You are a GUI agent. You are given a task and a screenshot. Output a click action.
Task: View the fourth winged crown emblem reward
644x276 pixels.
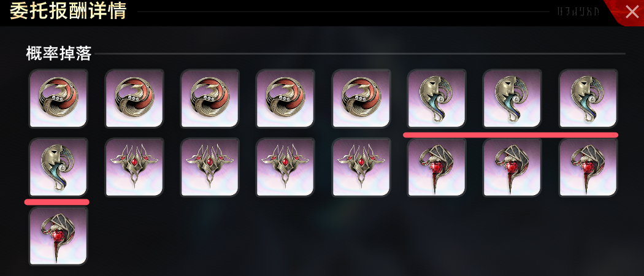coord(361,167)
